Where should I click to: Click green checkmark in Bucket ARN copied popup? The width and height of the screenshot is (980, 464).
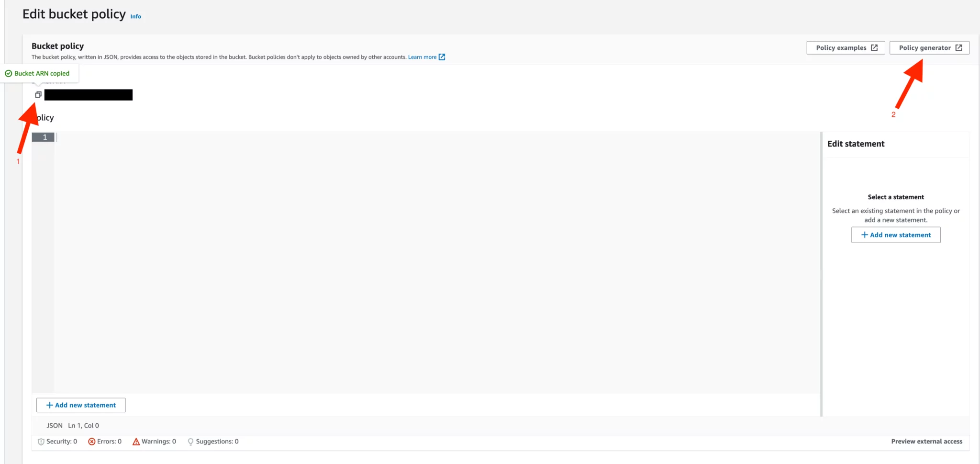(8, 73)
